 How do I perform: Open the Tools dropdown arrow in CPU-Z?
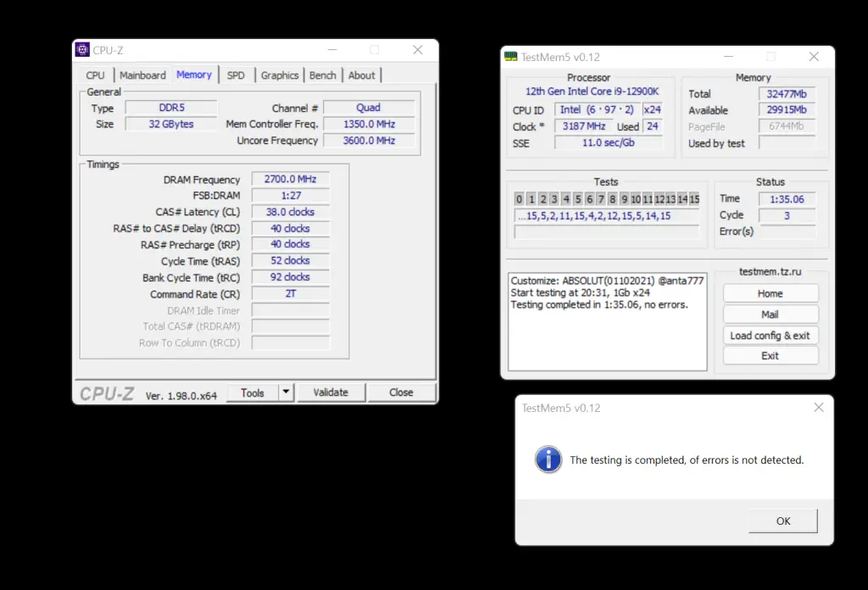(286, 392)
